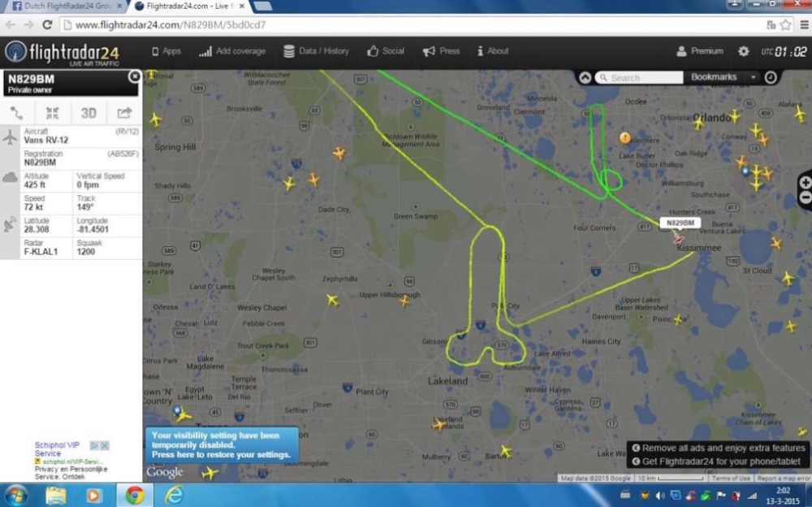The image size is (812, 507).
Task: Open the Data / History menu
Action: (316, 51)
